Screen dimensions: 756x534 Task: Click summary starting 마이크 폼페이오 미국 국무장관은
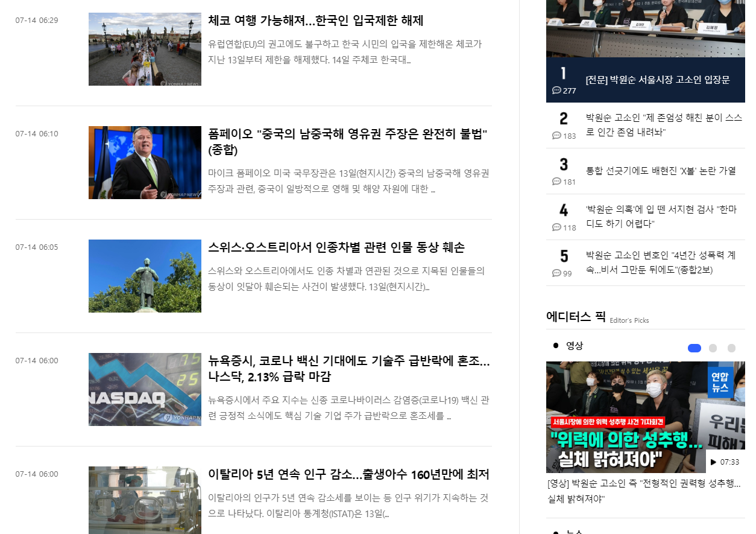click(348, 181)
